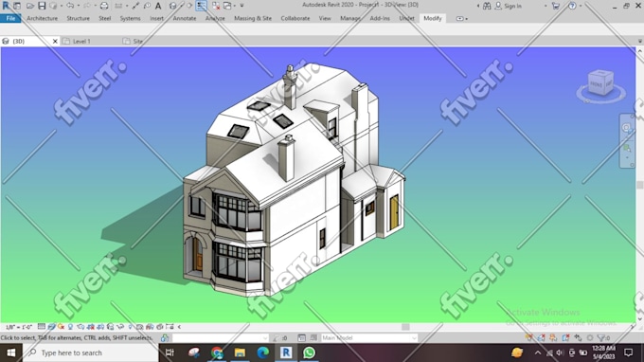Image resolution: width=644 pixels, height=362 pixels.
Task: Click Temporary Hide/Isolate glasses icon
Action: coord(120,327)
